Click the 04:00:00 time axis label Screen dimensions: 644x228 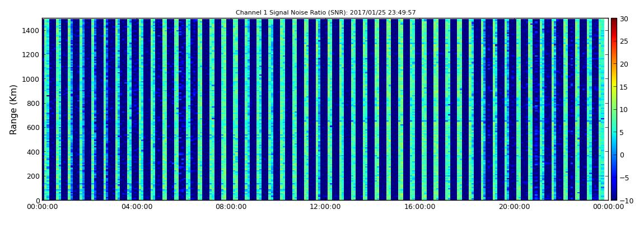pyautogui.click(x=137, y=207)
